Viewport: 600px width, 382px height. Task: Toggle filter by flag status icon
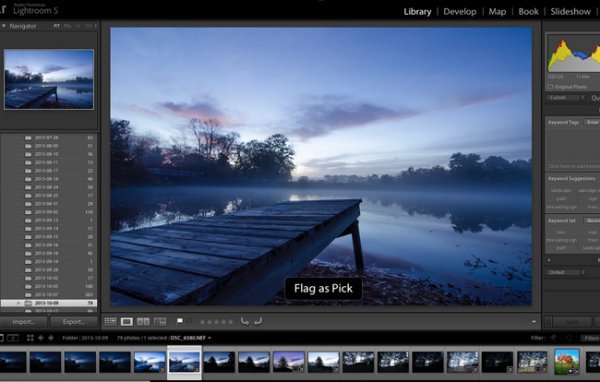553,338
